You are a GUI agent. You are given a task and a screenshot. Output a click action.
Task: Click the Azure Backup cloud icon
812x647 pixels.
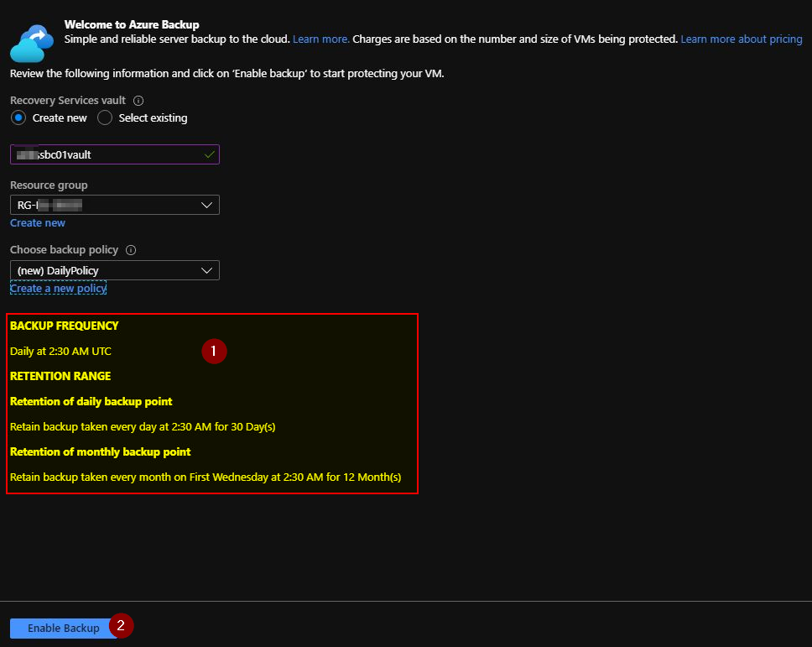tap(33, 39)
